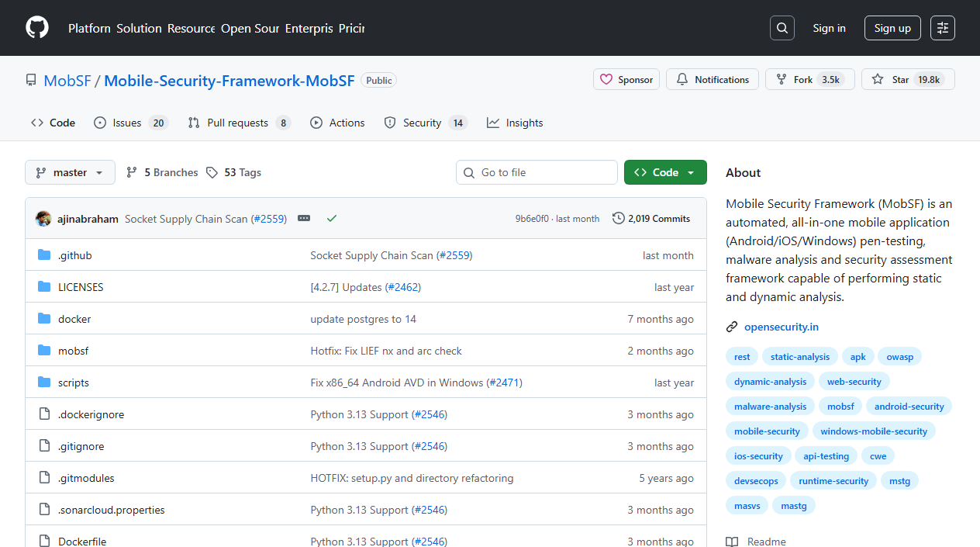Viewport: 980px width, 547px height.
Task: Open the MobSF owner link
Action: [67, 81]
